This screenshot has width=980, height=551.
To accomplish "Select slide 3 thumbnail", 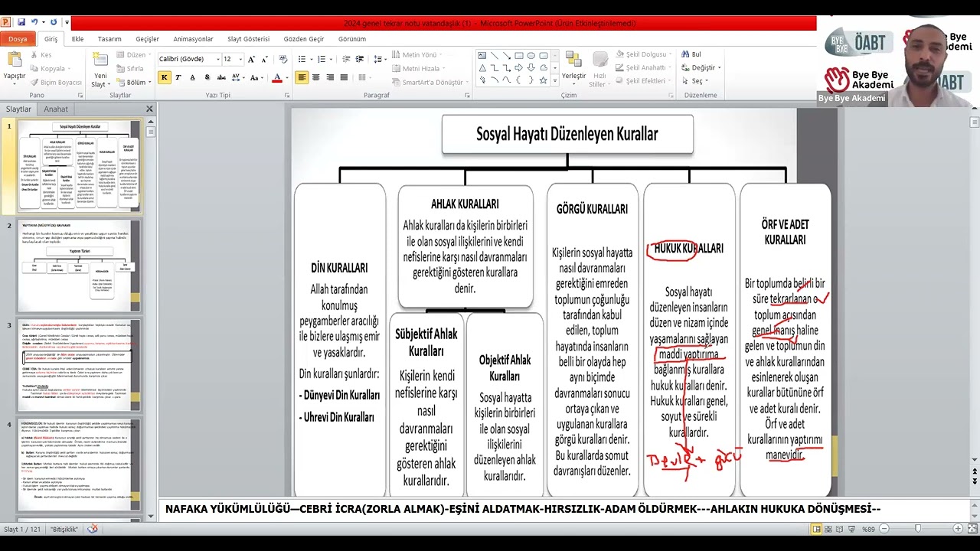I will (x=79, y=365).
